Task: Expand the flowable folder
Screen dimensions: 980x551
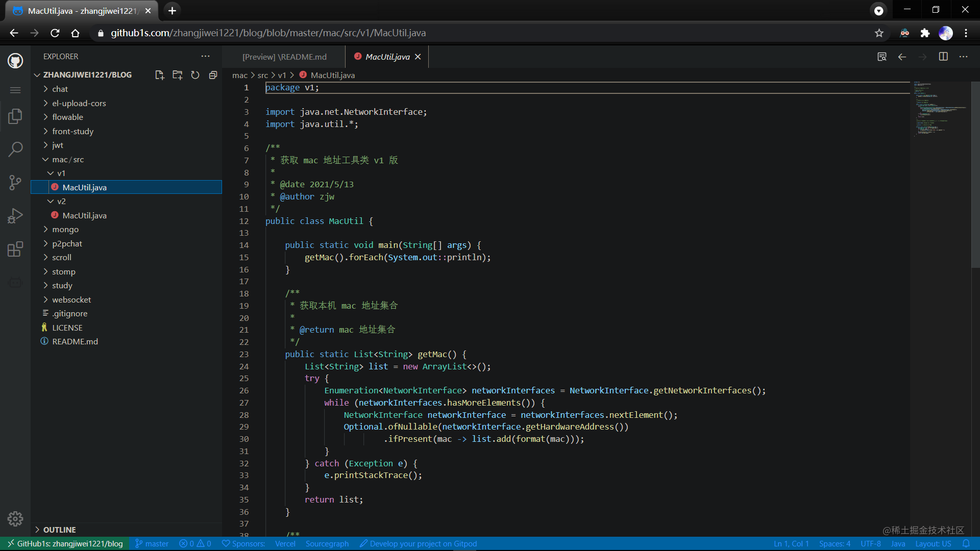Action: point(127,117)
